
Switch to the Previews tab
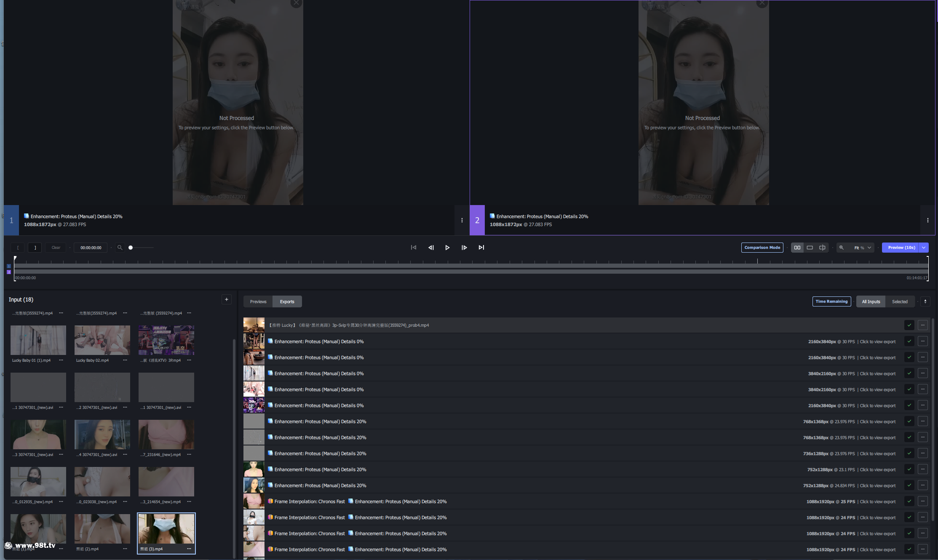point(257,301)
